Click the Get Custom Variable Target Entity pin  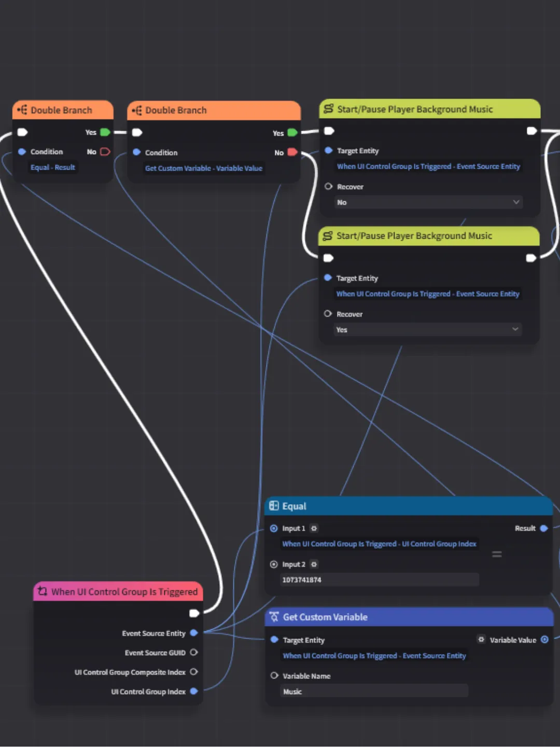(x=274, y=640)
